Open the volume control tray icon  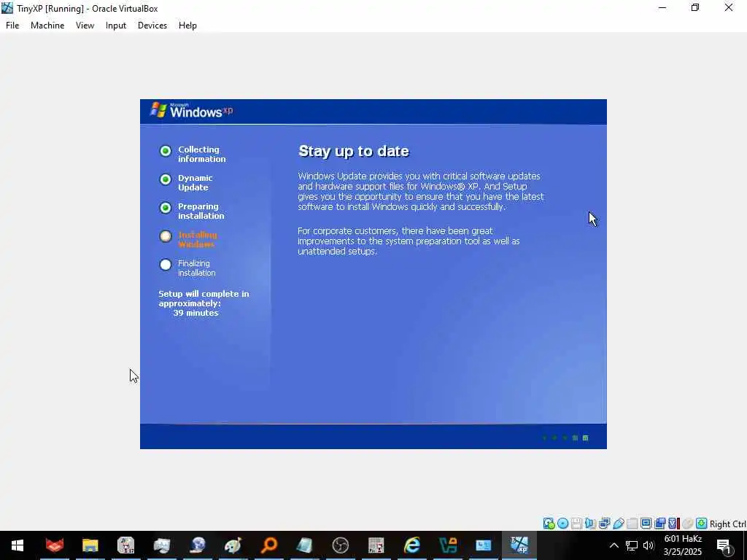[649, 545]
